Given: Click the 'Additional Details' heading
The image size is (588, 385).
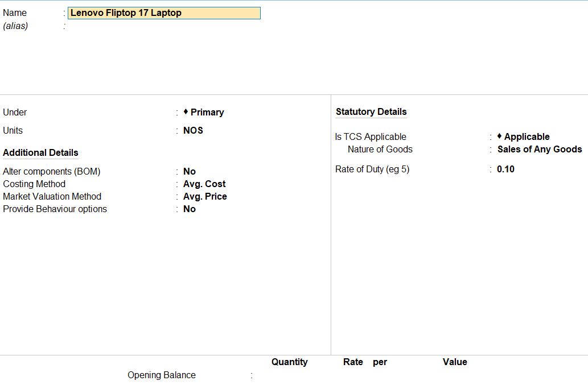Looking at the screenshot, I should (40, 153).
